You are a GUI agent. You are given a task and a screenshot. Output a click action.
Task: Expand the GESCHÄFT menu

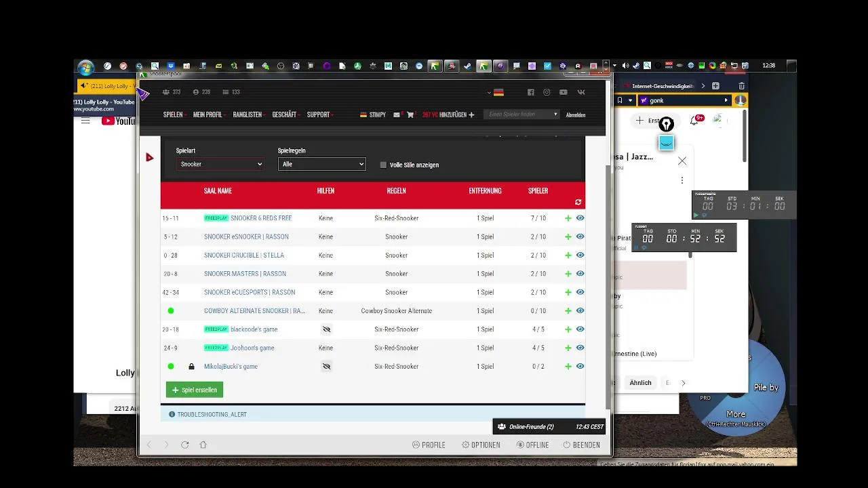point(285,115)
